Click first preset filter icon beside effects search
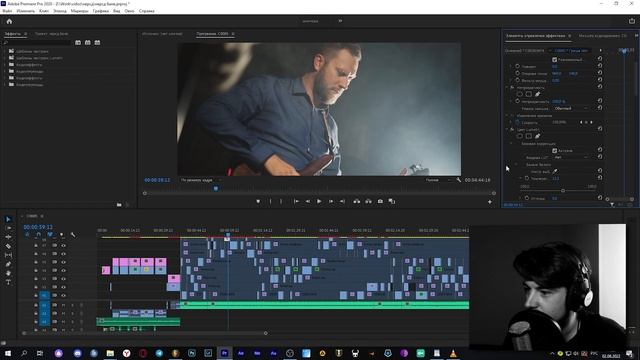Image resolution: width=640 pixels, height=360 pixels. tap(78, 42)
